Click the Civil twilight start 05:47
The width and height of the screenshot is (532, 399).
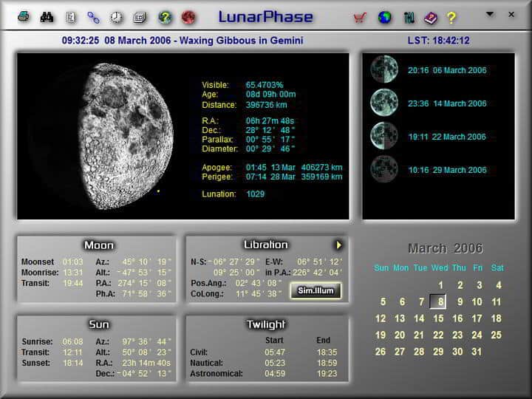[x=274, y=352]
